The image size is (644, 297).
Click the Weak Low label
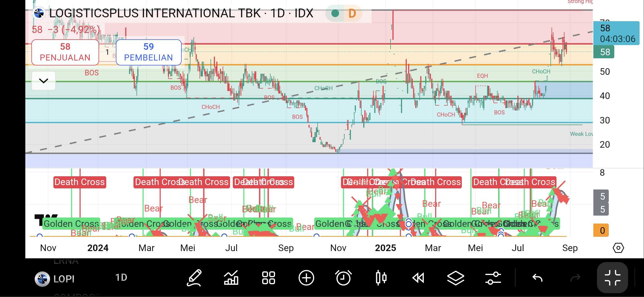pos(581,134)
